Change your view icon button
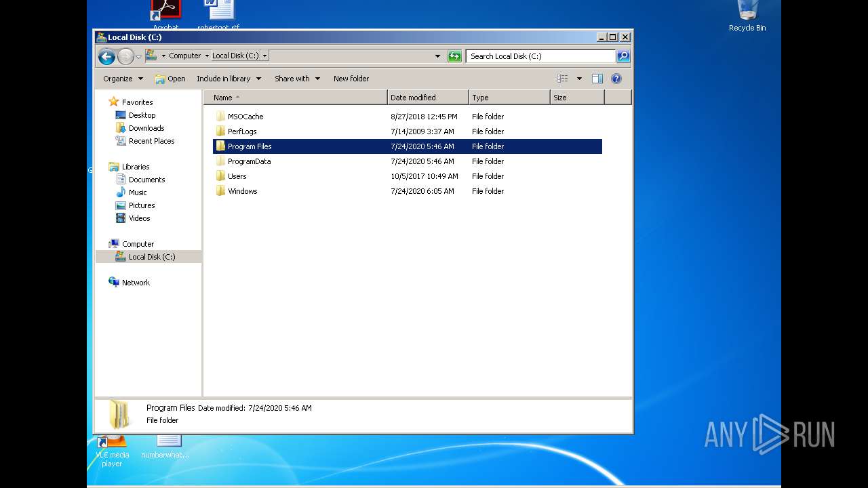This screenshot has width=868, height=488. pyautogui.click(x=563, y=79)
